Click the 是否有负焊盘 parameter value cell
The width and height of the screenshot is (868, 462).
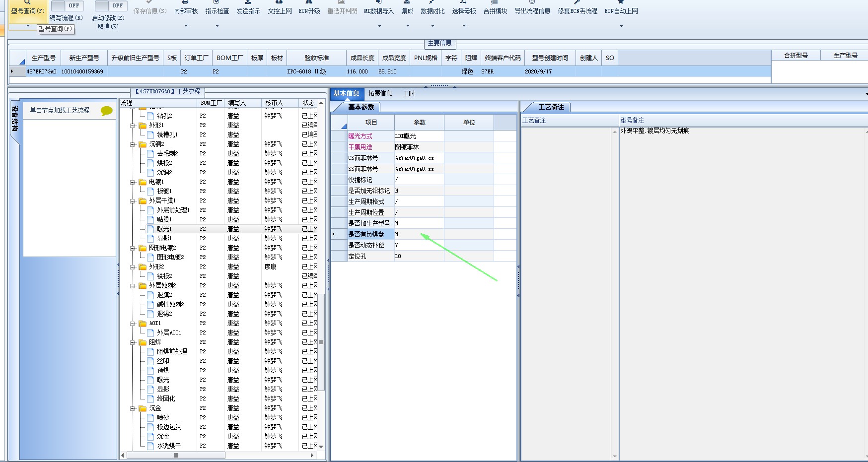coord(419,234)
